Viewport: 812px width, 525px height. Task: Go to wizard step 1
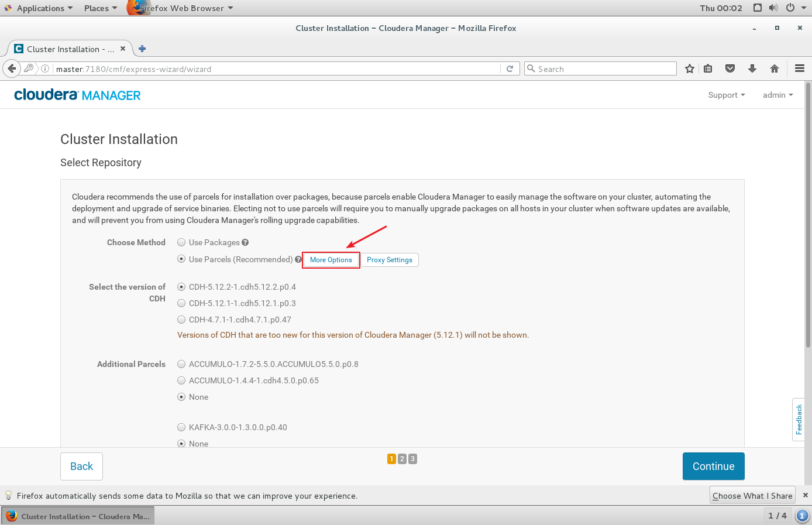(x=391, y=459)
